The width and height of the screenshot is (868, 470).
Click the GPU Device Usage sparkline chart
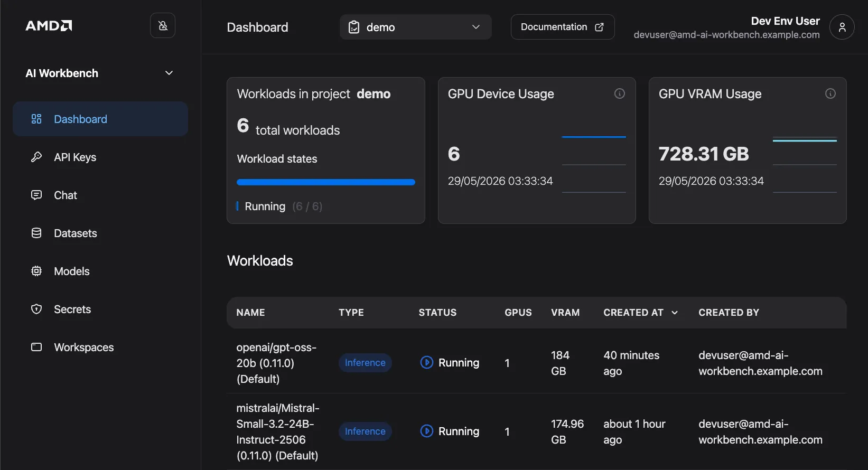click(594, 164)
